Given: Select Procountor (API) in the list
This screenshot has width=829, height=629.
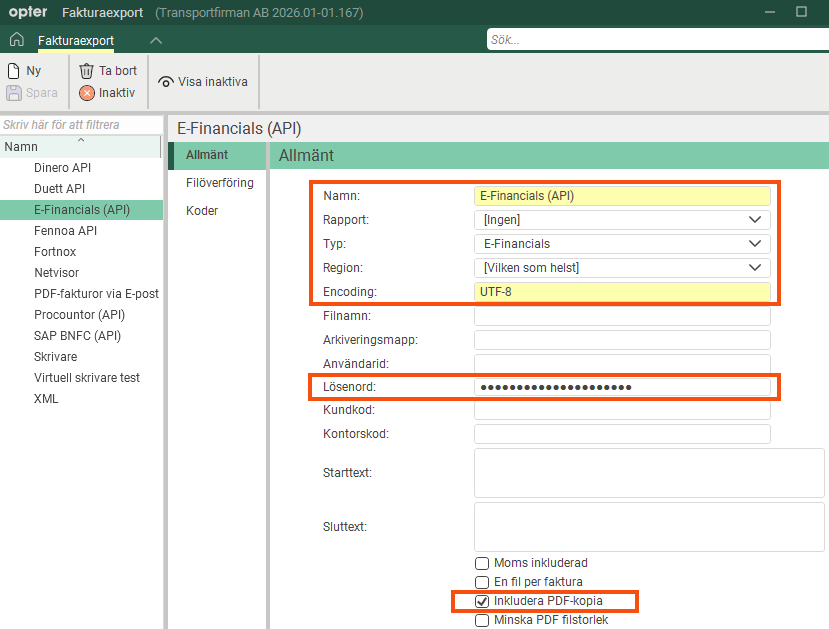Looking at the screenshot, I should tap(79, 315).
